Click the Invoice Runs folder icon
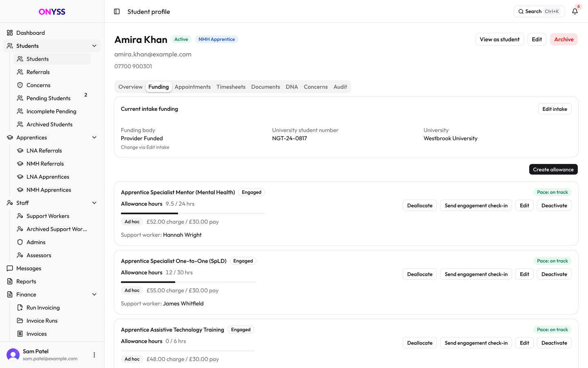 coord(20,321)
